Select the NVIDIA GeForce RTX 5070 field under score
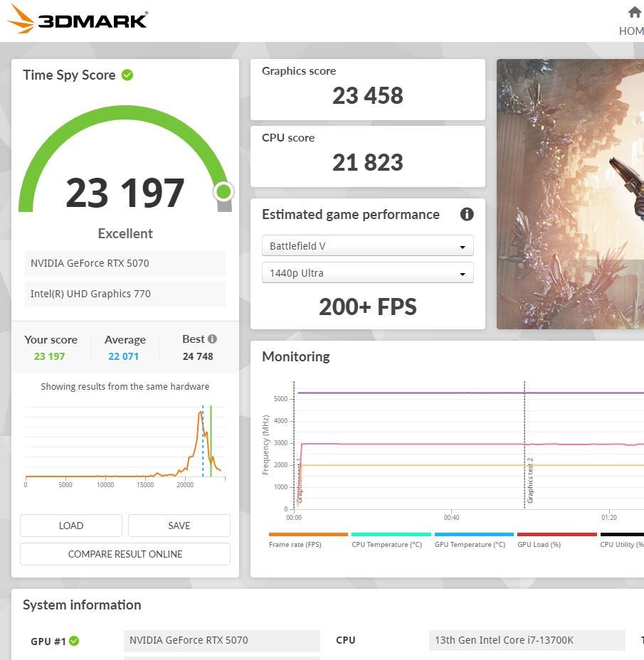 [125, 263]
